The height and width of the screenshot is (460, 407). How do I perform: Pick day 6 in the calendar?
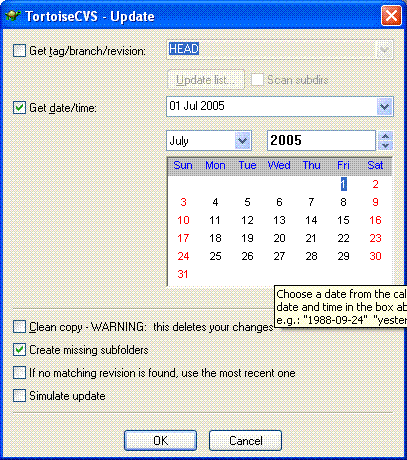279,202
